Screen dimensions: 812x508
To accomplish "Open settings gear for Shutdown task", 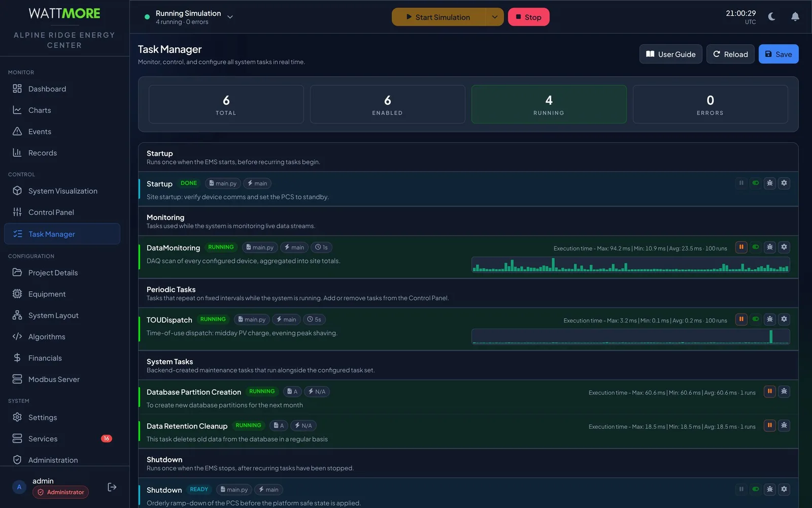I will [784, 490].
